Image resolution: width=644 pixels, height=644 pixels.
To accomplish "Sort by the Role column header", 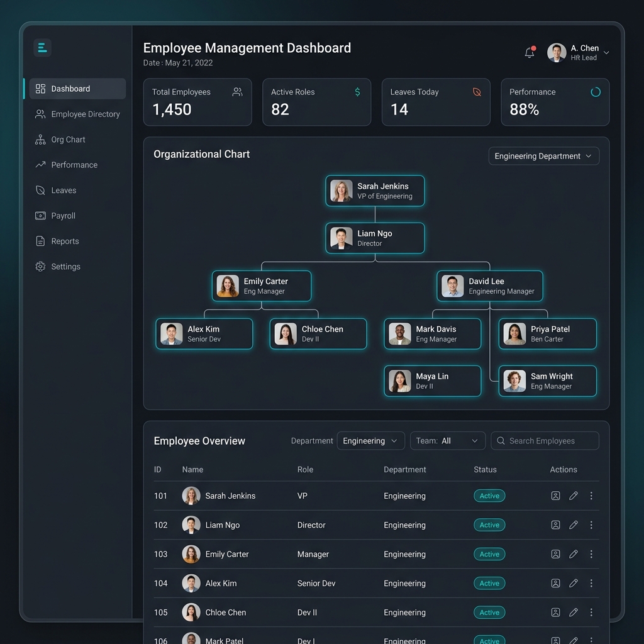I will click(305, 469).
